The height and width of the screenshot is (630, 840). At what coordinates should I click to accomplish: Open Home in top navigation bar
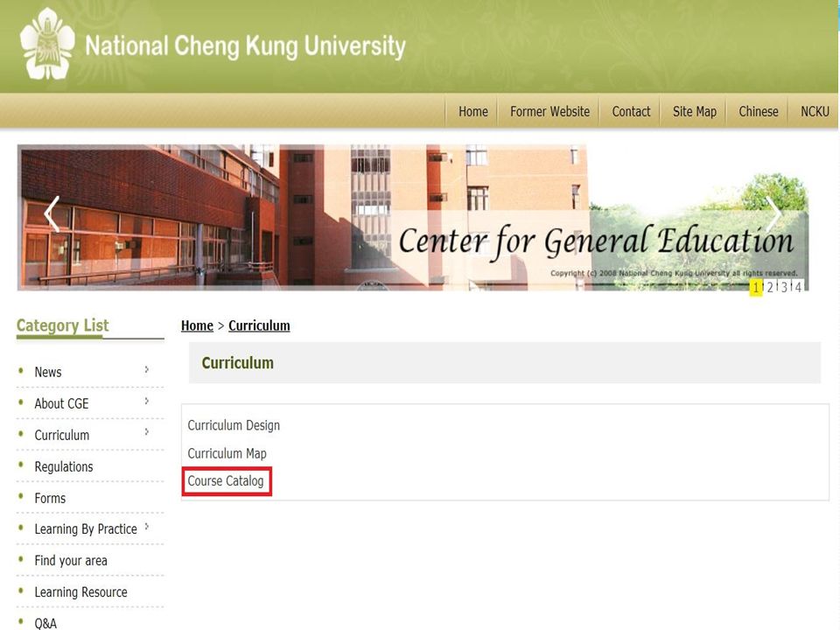click(x=473, y=111)
